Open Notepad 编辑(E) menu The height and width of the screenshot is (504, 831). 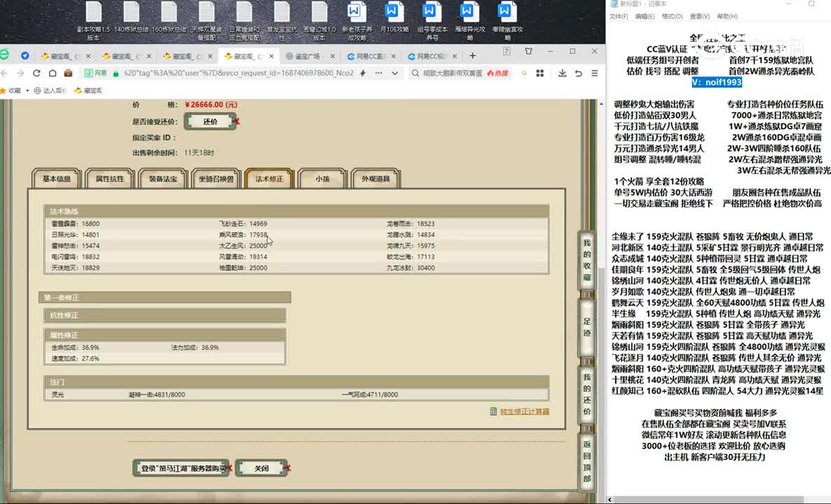point(645,16)
